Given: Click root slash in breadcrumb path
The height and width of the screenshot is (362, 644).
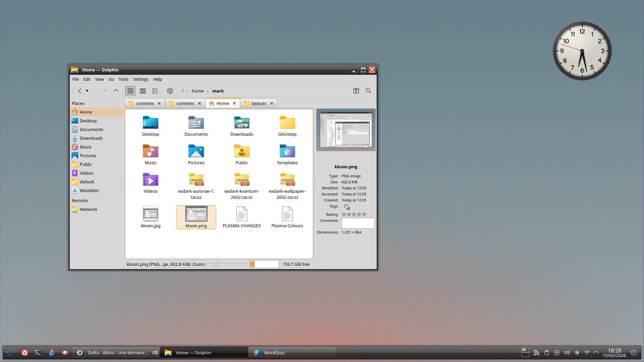Looking at the screenshot, I should pyautogui.click(x=182, y=91).
